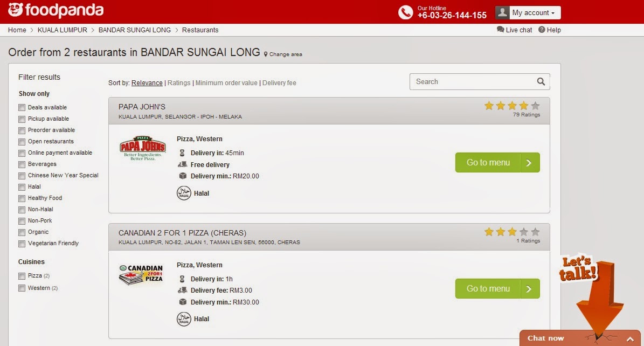Click the 79 Ratings text
This screenshot has height=346, width=644.
tap(527, 115)
